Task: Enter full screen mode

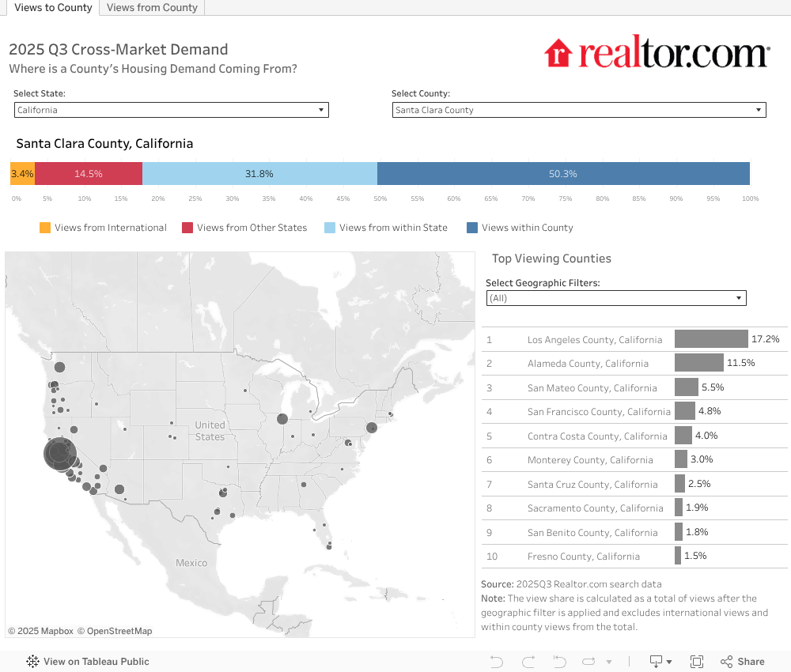Action: (x=697, y=662)
